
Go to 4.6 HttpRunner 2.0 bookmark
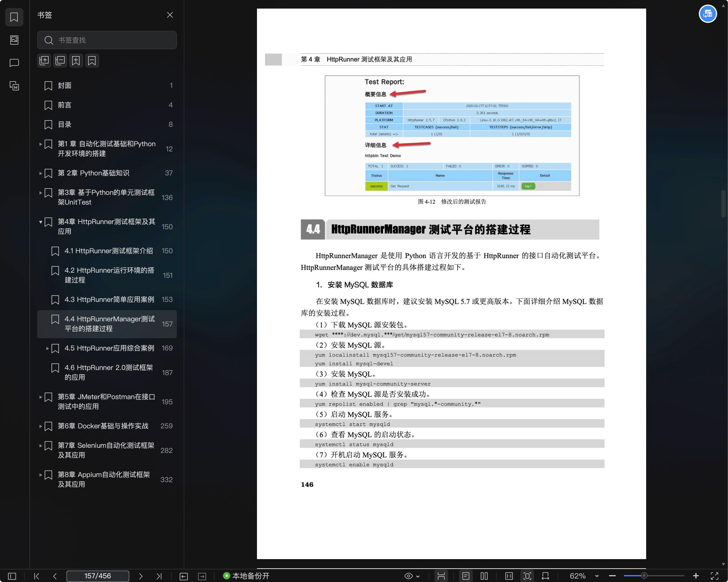[107, 372]
